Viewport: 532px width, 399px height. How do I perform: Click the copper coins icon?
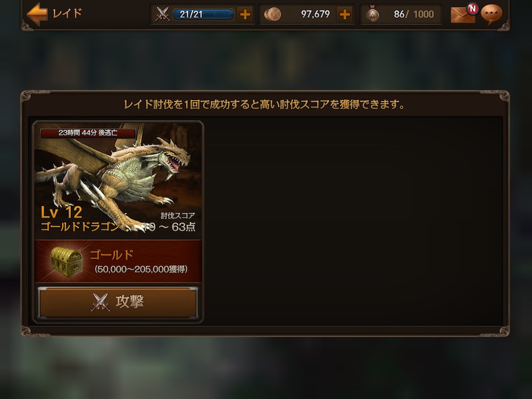point(272,14)
